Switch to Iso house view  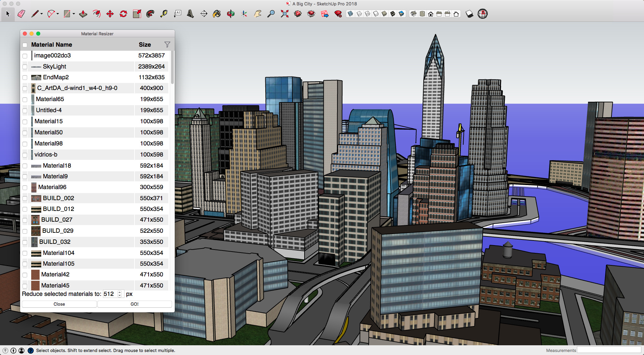(x=414, y=14)
